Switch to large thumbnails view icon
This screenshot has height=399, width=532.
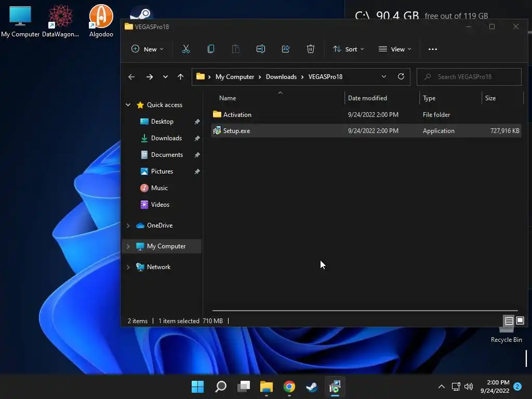pos(520,320)
